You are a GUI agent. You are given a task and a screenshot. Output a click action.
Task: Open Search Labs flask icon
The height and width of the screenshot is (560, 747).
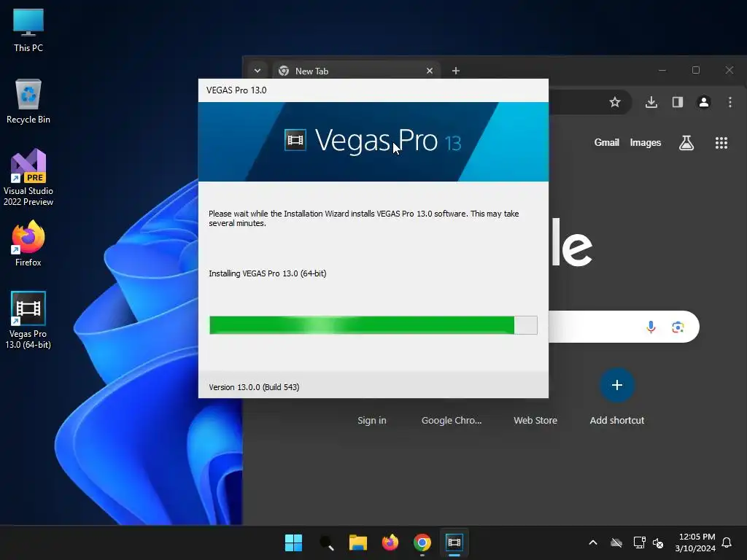tap(686, 142)
